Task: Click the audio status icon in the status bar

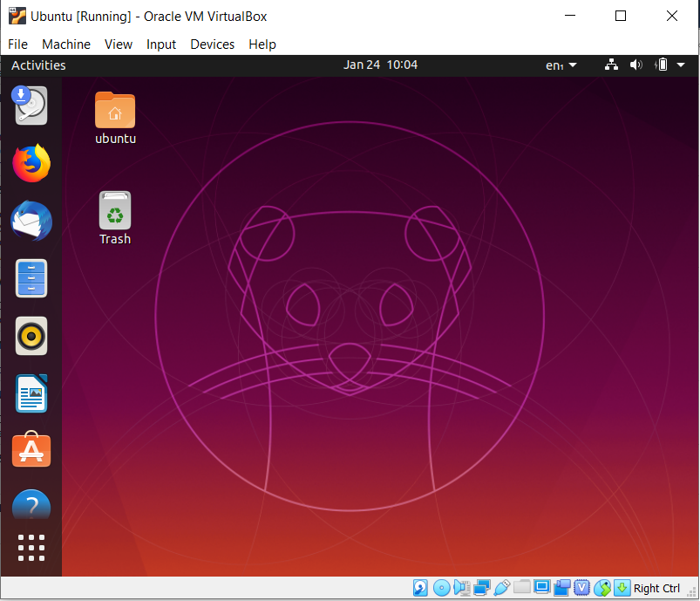Action: pyautogui.click(x=462, y=588)
